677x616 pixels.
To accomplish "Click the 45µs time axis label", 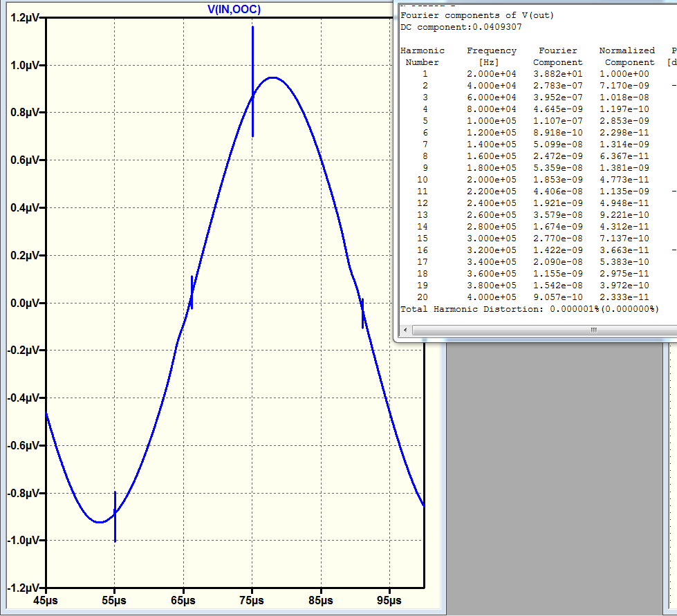I will point(46,601).
